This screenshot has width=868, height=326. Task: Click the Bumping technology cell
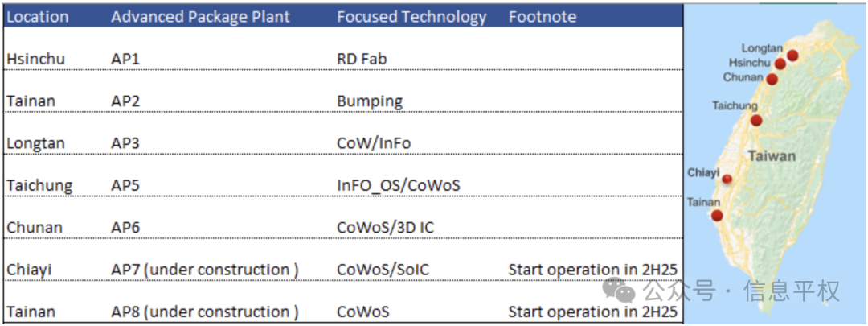point(370,101)
